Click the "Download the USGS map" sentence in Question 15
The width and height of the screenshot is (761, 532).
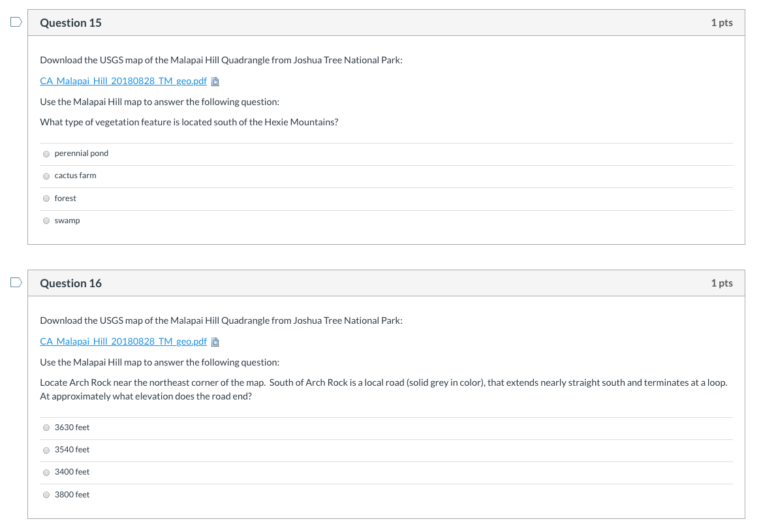(221, 60)
